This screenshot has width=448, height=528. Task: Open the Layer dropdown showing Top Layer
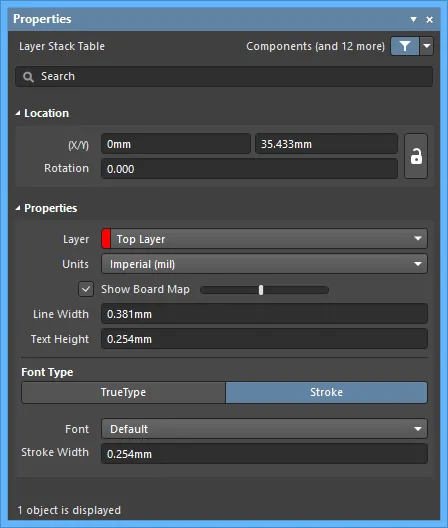[264, 239]
